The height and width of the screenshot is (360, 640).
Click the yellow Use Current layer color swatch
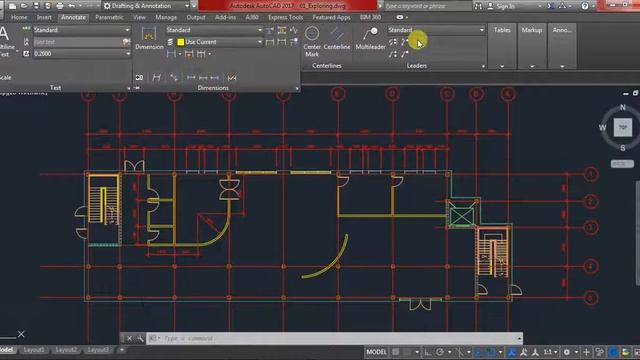(x=180, y=42)
